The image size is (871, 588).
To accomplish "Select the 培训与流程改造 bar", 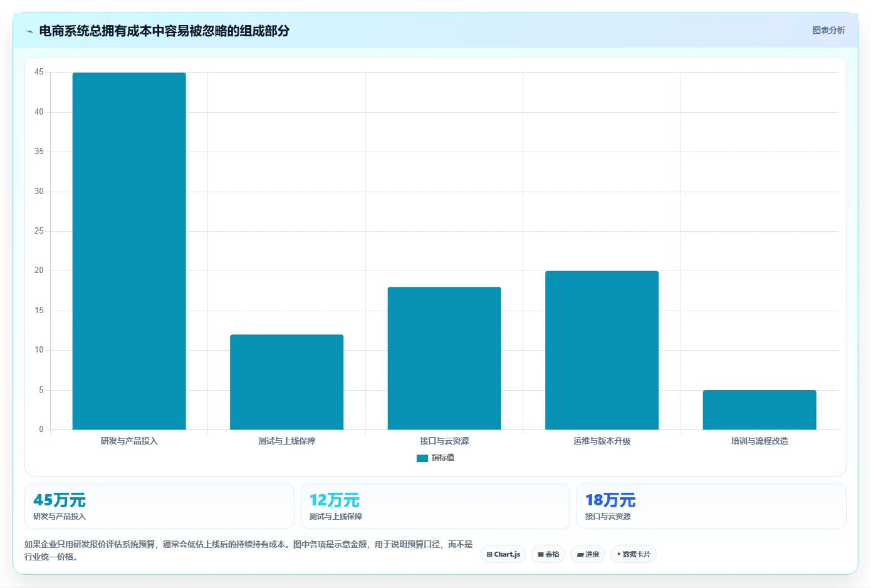I will (759, 410).
